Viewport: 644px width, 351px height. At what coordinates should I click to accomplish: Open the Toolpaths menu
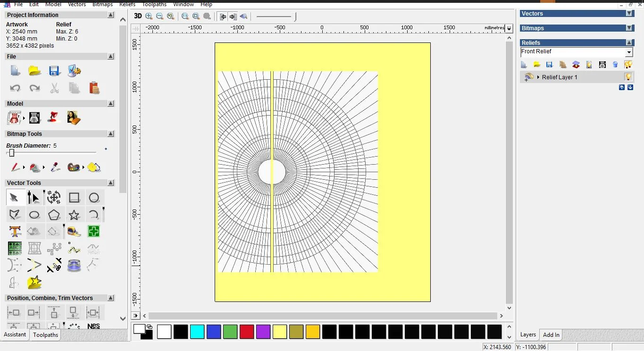point(154,4)
